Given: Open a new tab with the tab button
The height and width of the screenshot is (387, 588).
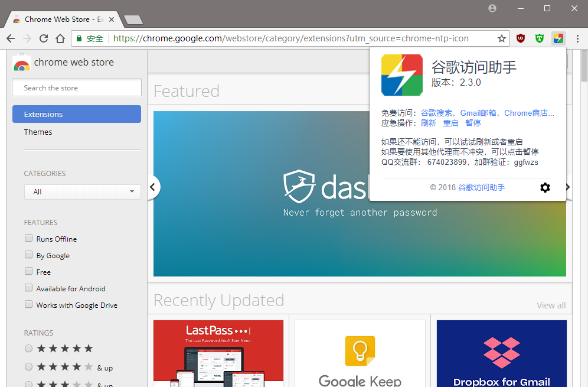Looking at the screenshot, I should pos(133,19).
